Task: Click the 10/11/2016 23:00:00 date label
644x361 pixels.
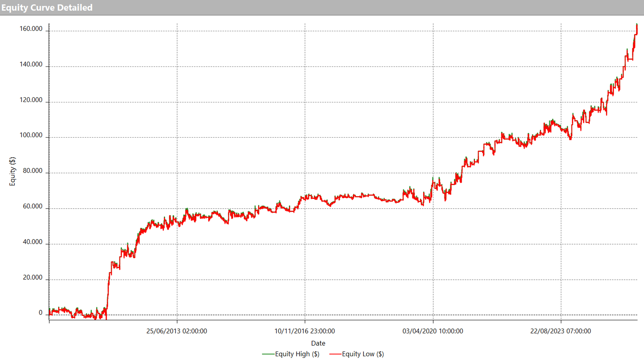Action: click(305, 331)
